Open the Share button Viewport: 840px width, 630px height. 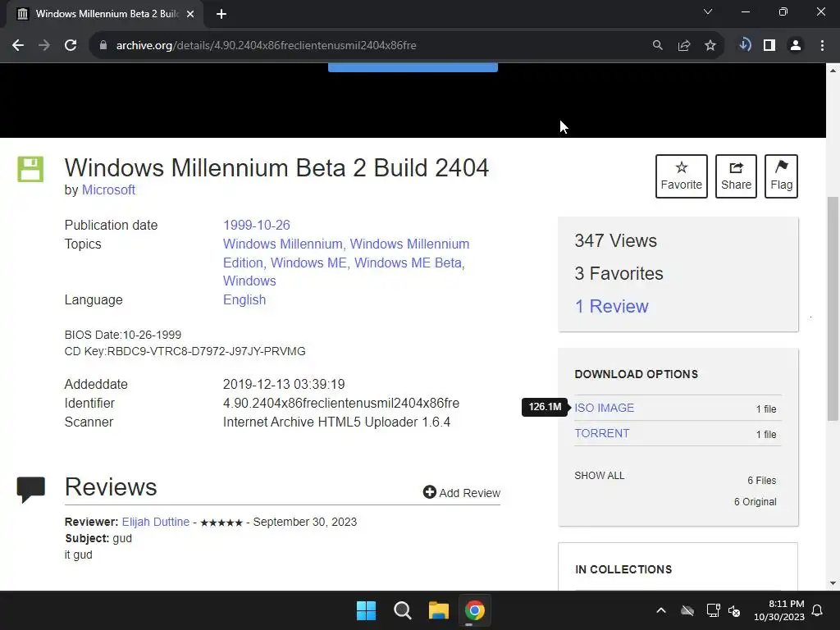(x=736, y=176)
